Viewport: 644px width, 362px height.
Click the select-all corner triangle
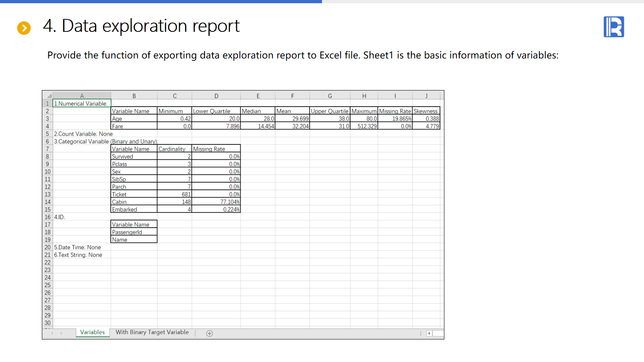pos(48,96)
